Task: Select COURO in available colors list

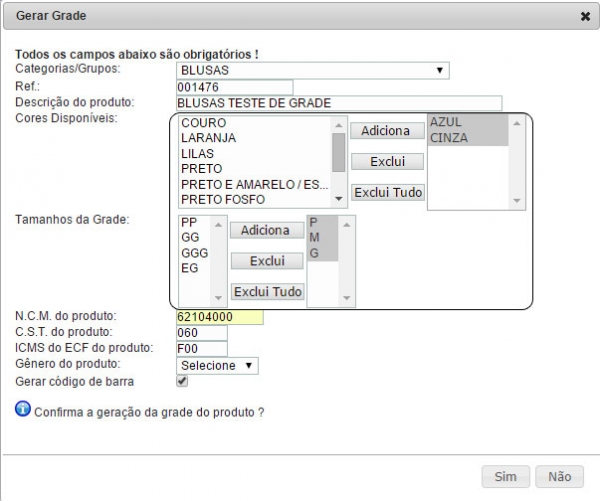Action: point(255,123)
